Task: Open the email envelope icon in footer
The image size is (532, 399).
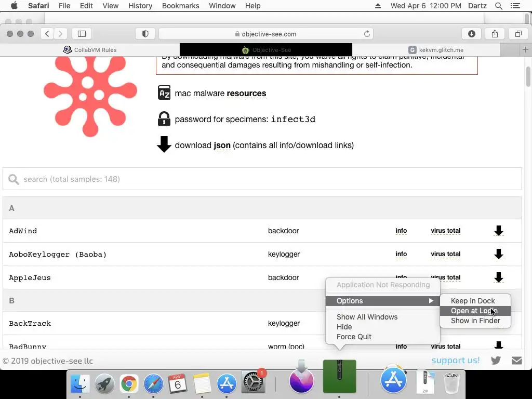Action: coord(517,361)
